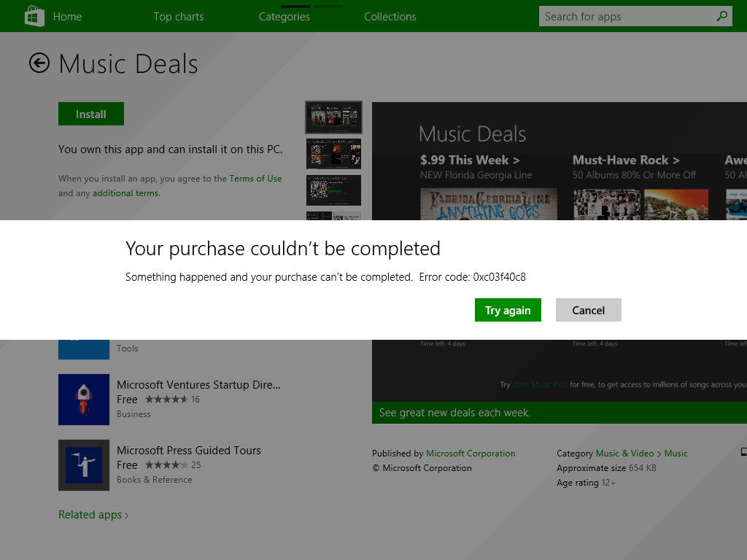This screenshot has height=560, width=747.
Task: Click the blue Tools app tile icon
Action: click(x=84, y=349)
